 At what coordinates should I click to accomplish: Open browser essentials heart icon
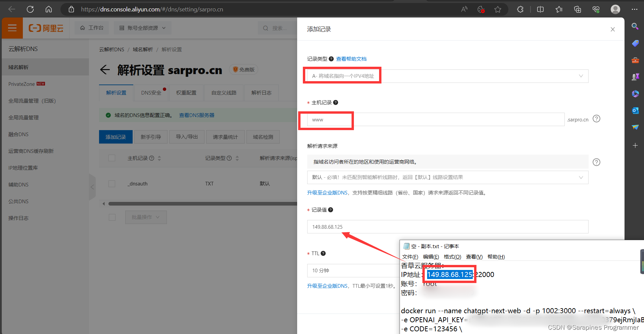point(596,9)
